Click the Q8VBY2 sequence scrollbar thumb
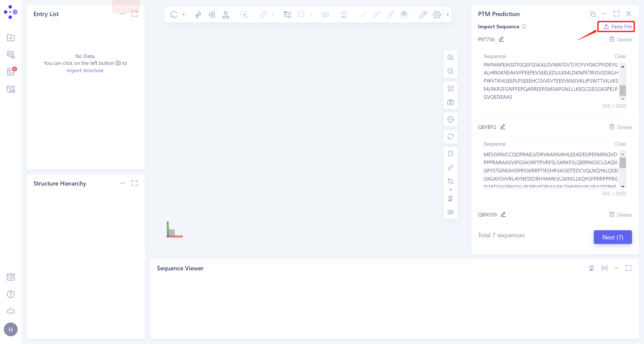644x344 pixels. tap(623, 163)
